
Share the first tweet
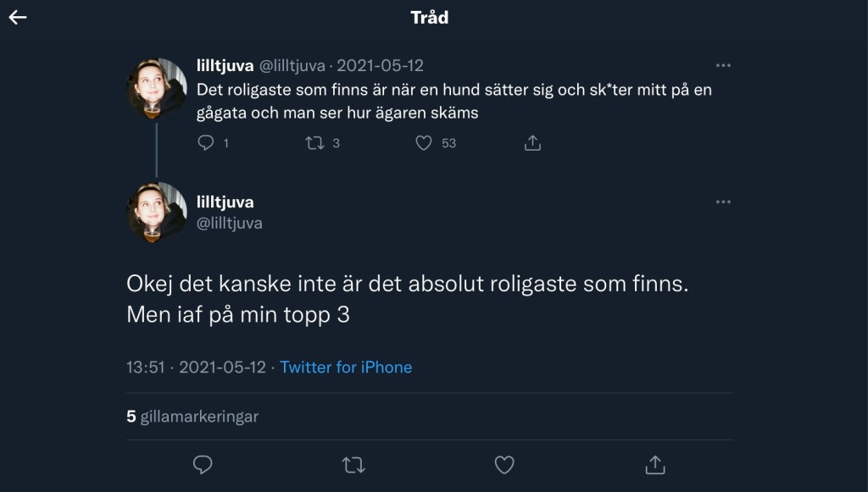[x=532, y=143]
